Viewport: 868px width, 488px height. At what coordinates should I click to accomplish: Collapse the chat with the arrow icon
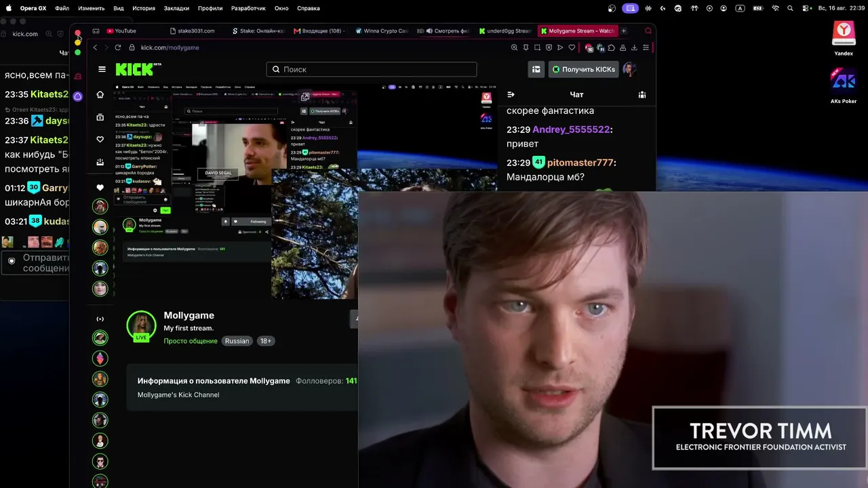tap(511, 95)
